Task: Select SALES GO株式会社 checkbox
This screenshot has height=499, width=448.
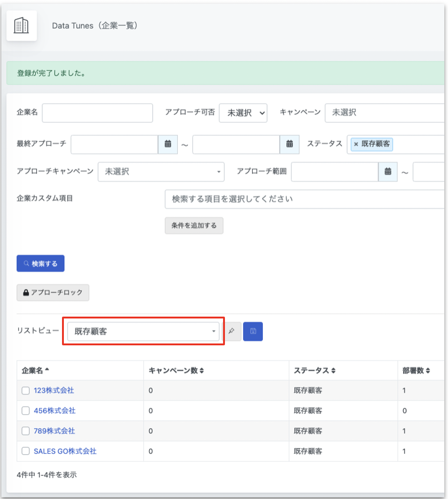Action: tap(26, 451)
